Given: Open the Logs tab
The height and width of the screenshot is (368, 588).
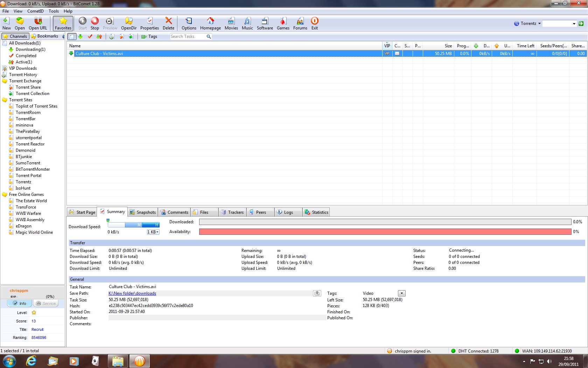Looking at the screenshot, I should tap(288, 212).
